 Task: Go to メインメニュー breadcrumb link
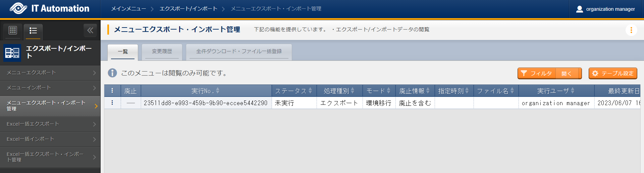[128, 9]
